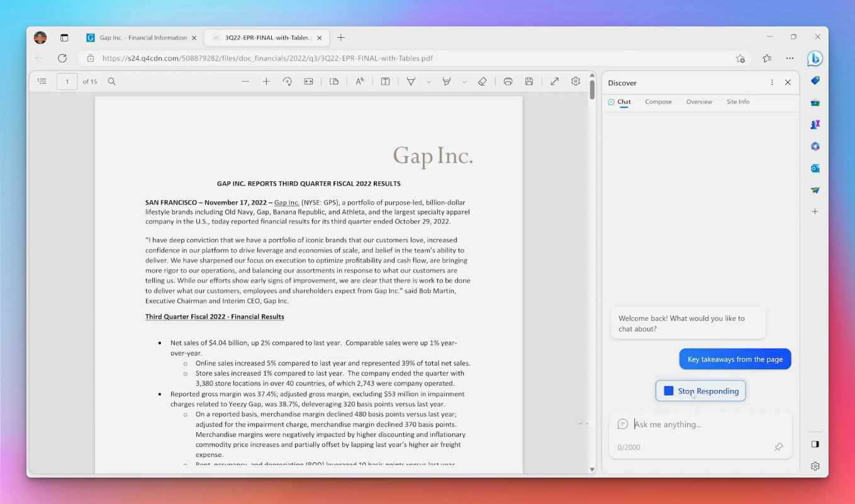Start Read aloud for the PDF
The width and height of the screenshot is (855, 504).
pos(360,81)
